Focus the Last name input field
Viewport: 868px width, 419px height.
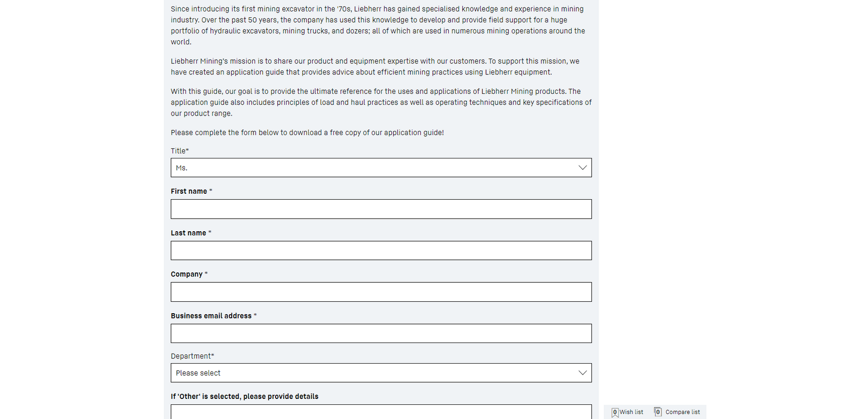point(381,251)
